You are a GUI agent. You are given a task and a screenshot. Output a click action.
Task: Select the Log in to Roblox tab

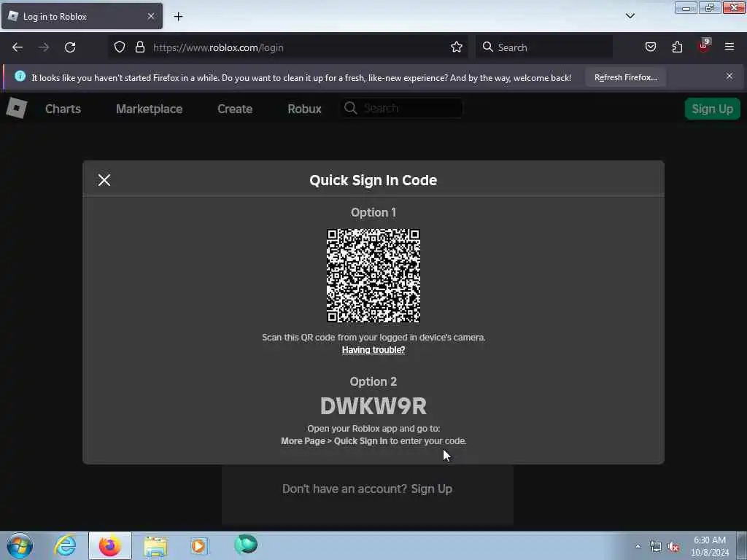click(82, 16)
